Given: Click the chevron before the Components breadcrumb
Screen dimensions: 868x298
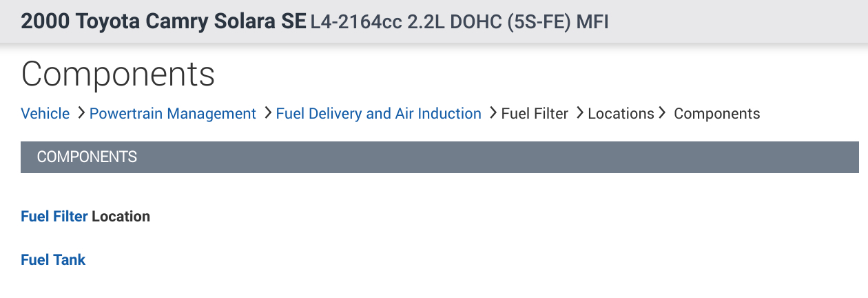Looking at the screenshot, I should point(663,113).
